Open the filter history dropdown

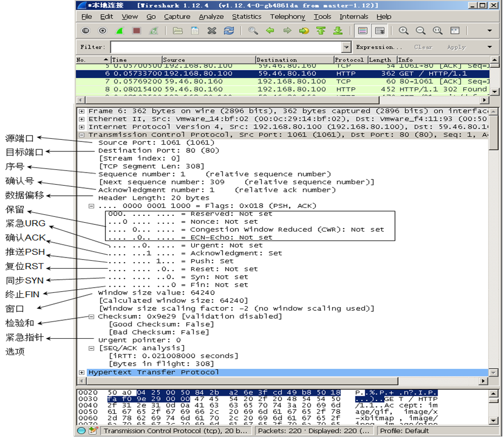point(346,47)
